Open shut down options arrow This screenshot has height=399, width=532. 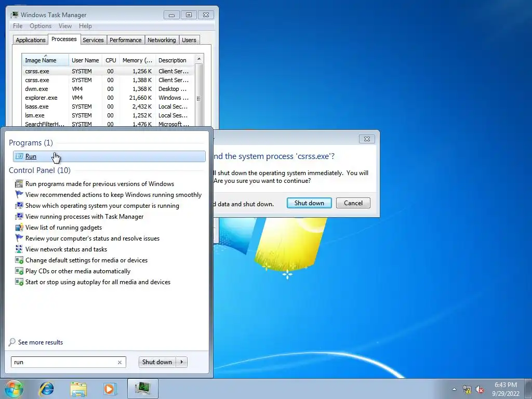click(182, 362)
